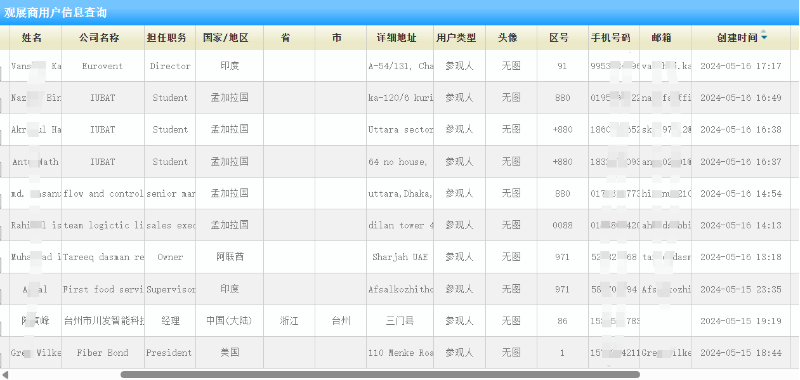
Task: Click the Owner job title cell
Action: [x=170, y=257]
